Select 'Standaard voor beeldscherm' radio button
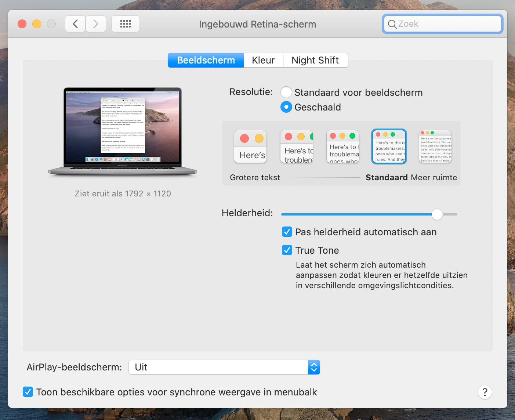Screen dimensions: 515x420 [x=286, y=92]
